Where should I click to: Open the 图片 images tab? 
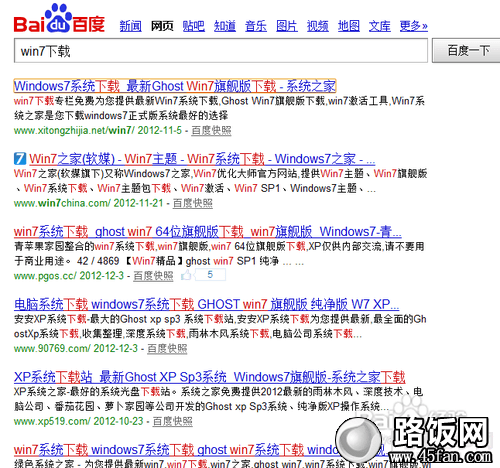click(x=287, y=26)
